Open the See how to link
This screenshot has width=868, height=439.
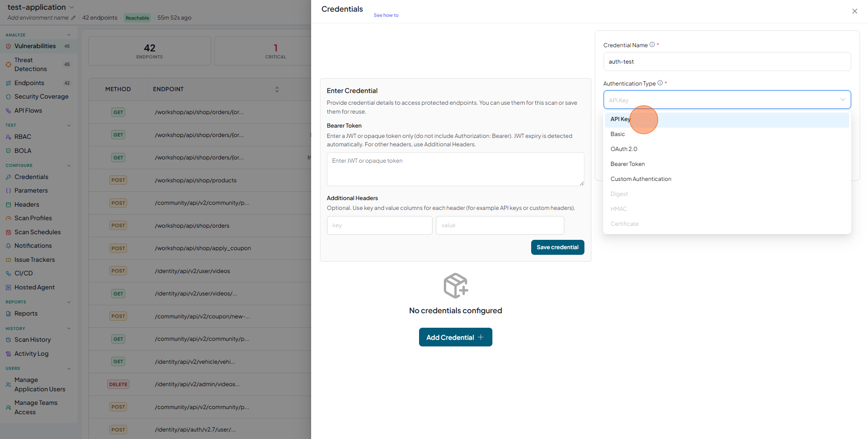(x=386, y=15)
